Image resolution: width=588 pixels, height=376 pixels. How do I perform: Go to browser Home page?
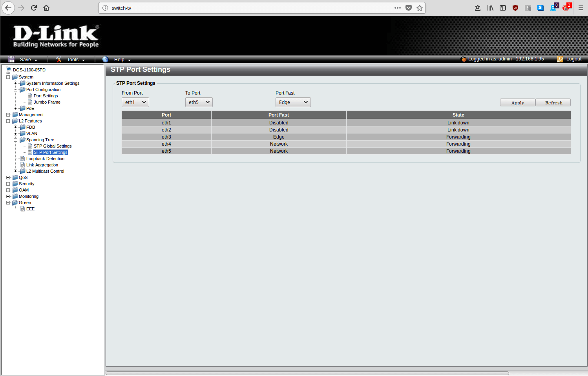click(x=46, y=8)
